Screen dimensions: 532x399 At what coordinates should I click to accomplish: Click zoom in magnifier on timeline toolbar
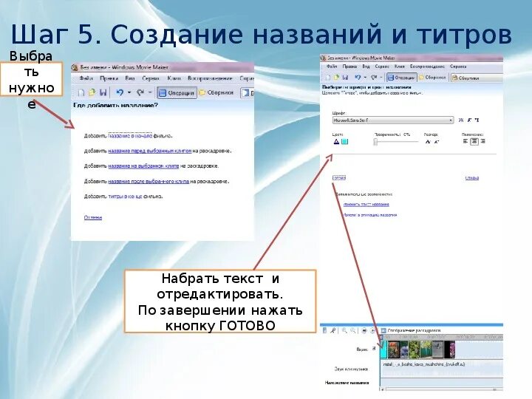[x=344, y=330]
